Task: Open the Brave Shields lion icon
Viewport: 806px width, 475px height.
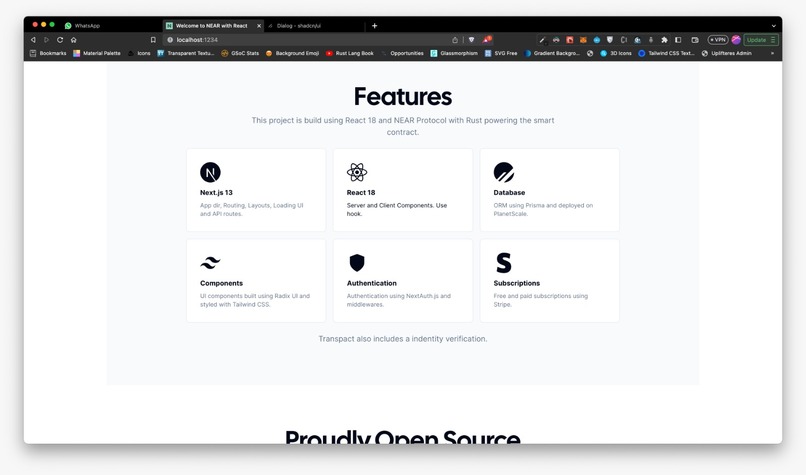Action: [x=471, y=40]
